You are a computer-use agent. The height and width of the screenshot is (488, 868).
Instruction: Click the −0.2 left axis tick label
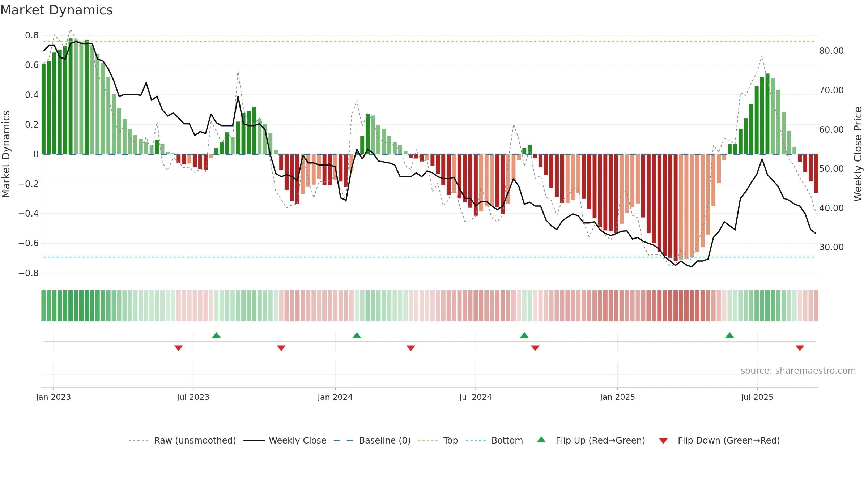(x=29, y=184)
